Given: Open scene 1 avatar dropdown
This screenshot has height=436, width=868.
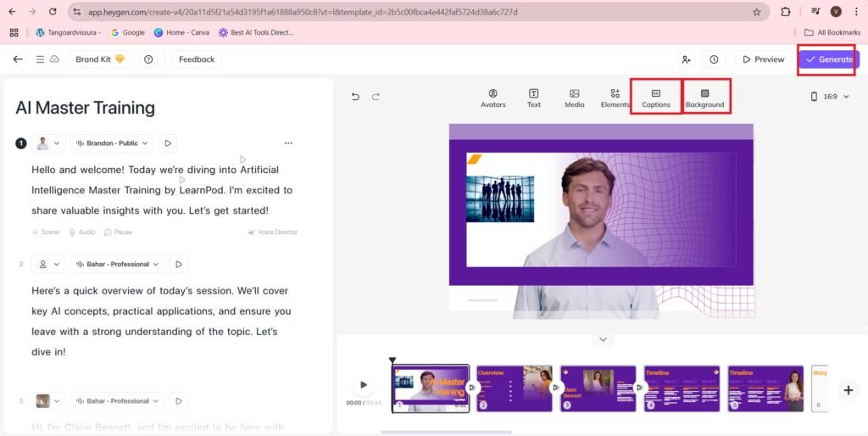Looking at the screenshot, I should click(48, 143).
